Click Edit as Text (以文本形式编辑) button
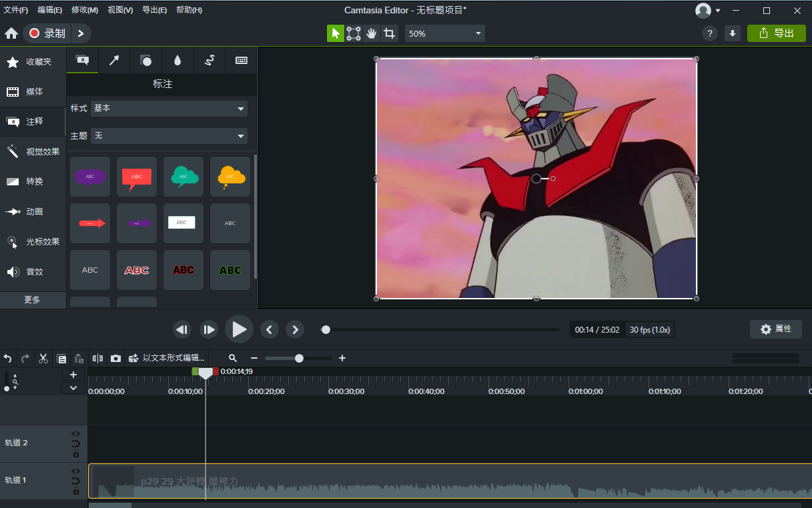The height and width of the screenshot is (508, 812). pyautogui.click(x=167, y=358)
